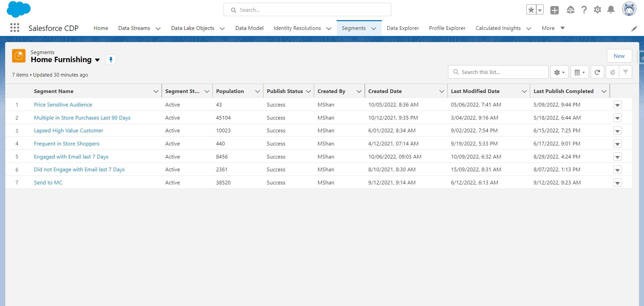Screen dimensions: 644x306
Task: Sort by Last Modified Date header
Action: tap(475, 91)
